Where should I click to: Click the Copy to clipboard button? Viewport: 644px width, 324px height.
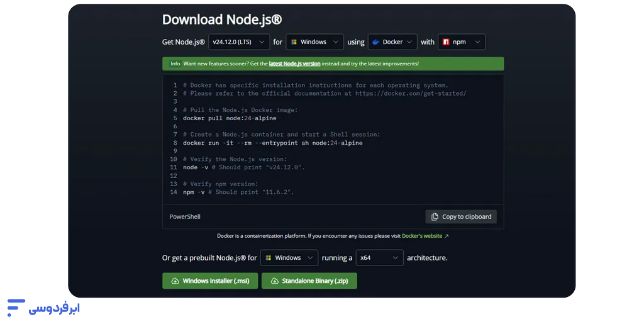click(x=461, y=217)
